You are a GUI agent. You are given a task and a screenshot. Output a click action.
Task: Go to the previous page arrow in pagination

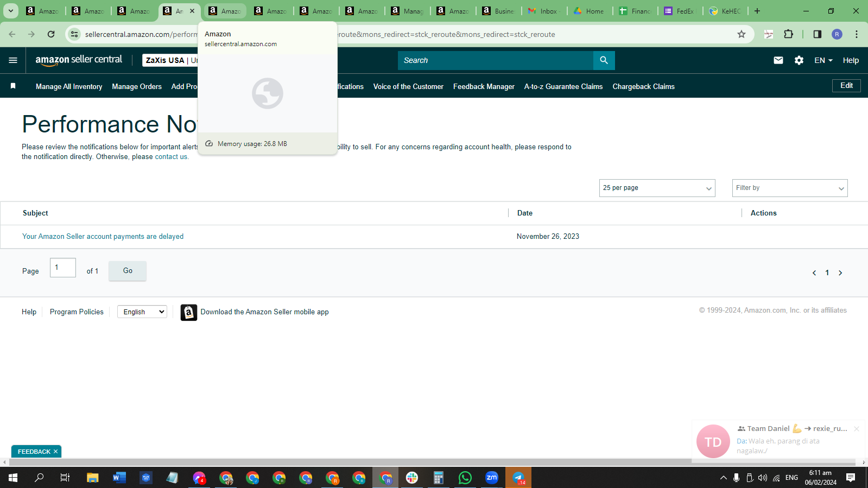814,273
